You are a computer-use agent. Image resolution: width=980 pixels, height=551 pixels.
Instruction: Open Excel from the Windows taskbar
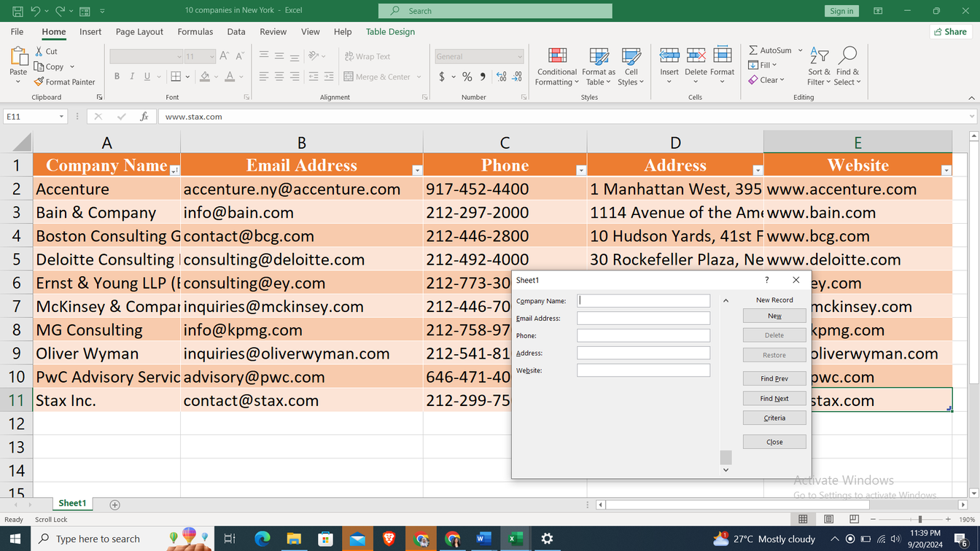(515, 539)
